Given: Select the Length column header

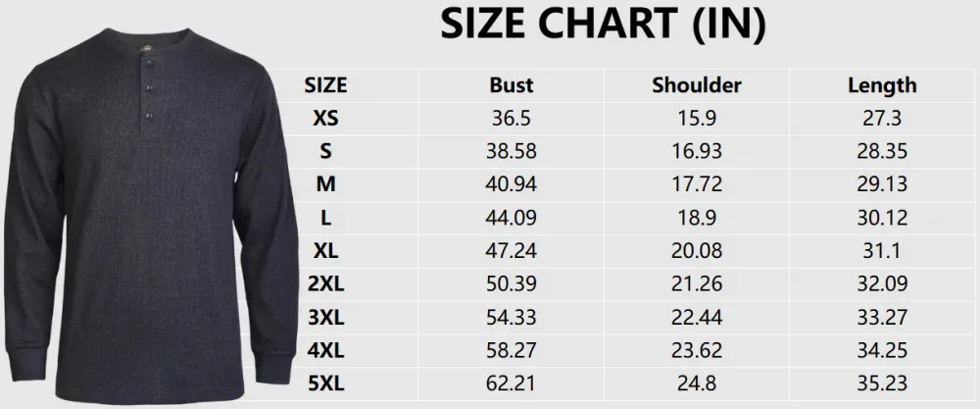Looking at the screenshot, I should [x=882, y=85].
